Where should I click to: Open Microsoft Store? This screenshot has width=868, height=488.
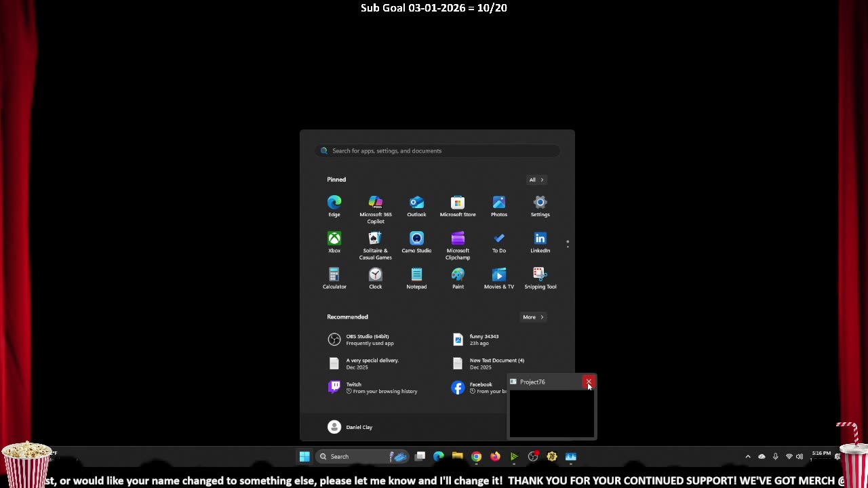(458, 206)
